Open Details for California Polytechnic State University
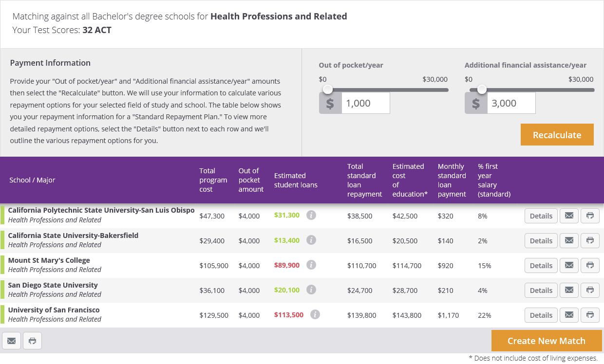604x364 pixels. [x=541, y=216]
